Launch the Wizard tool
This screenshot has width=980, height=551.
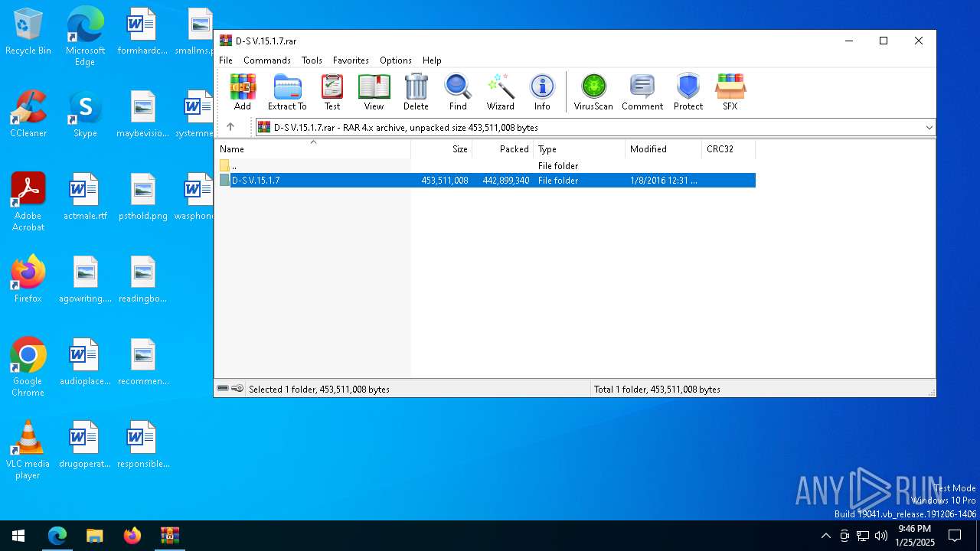tap(501, 93)
